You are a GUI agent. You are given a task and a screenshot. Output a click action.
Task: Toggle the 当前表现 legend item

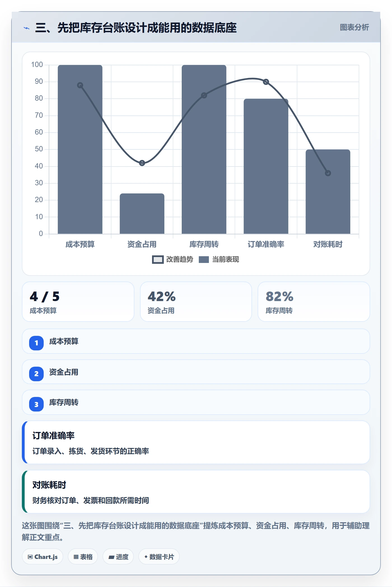tap(219, 259)
